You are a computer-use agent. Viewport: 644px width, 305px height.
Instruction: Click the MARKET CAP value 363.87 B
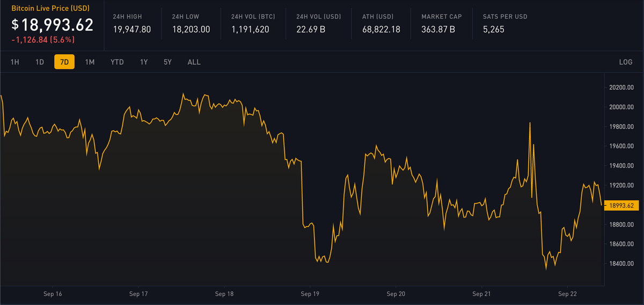click(438, 29)
